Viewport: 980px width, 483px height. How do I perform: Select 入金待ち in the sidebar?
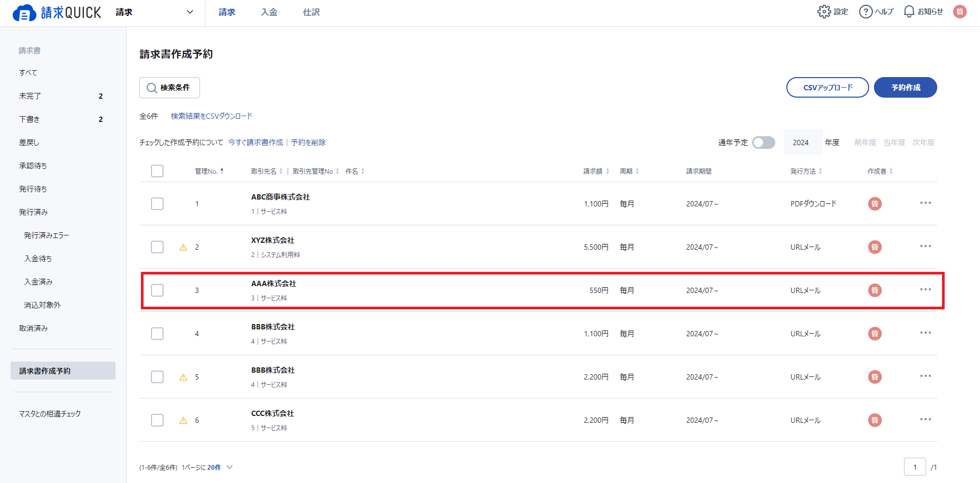pos(38,259)
